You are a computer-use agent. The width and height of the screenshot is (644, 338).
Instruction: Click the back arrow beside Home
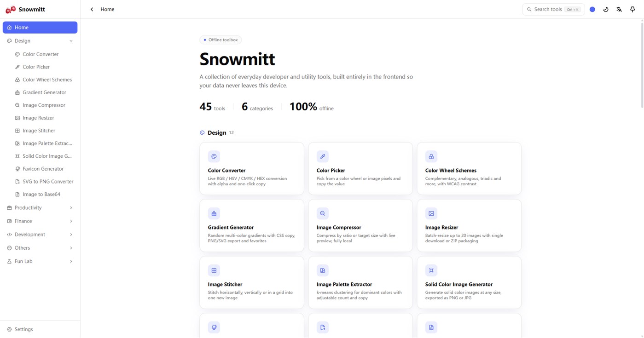[92, 9]
